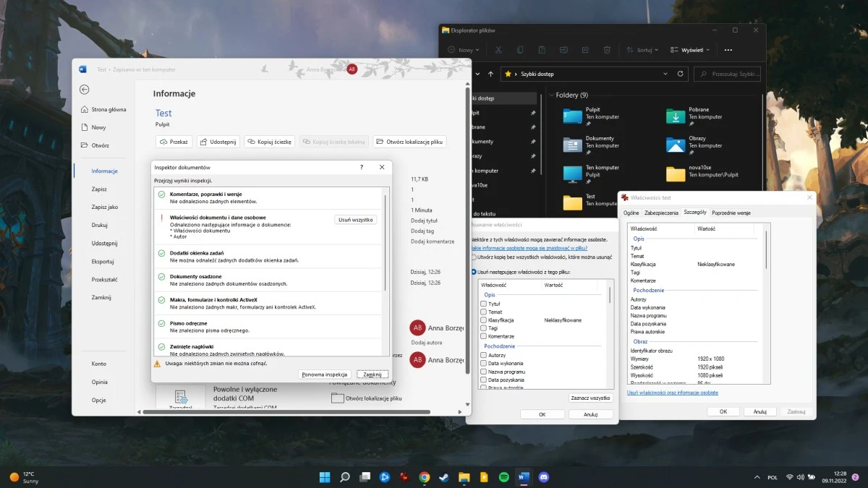Viewport: 868px width, 488px height.
Task: Click the trash icon to delete
Action: pos(606,49)
